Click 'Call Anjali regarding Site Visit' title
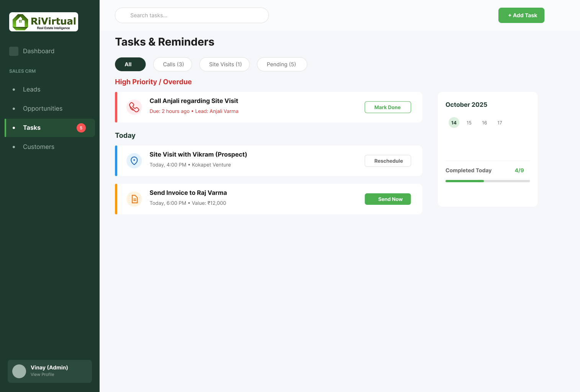 pos(194,101)
